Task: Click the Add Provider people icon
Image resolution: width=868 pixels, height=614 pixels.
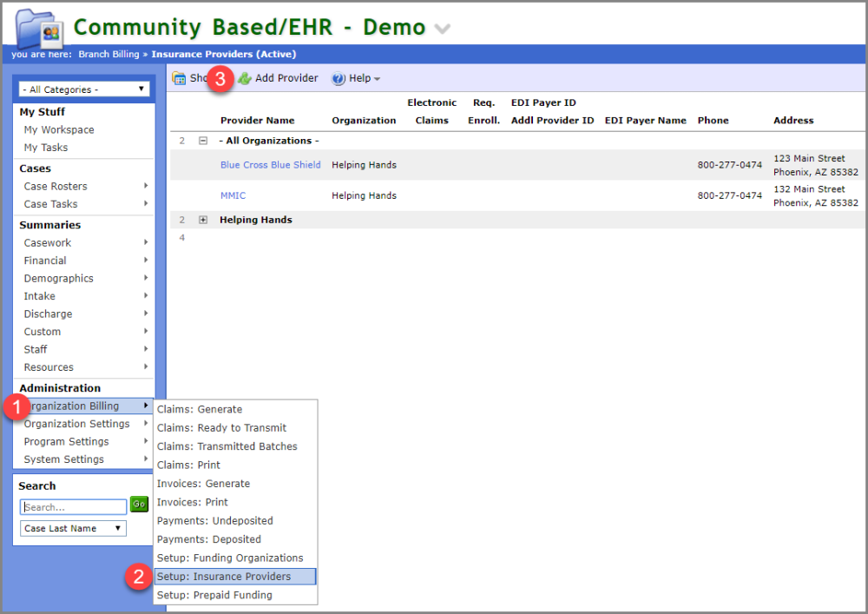Action: [245, 79]
